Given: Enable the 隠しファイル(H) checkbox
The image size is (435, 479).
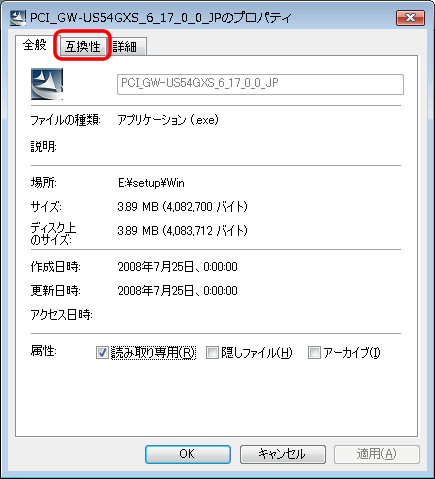Looking at the screenshot, I should coord(212,353).
